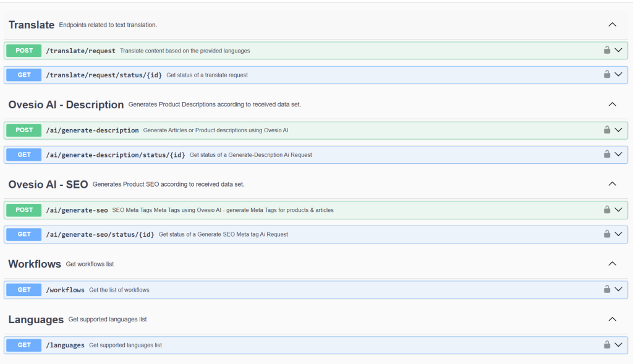Viewport: 633px width, 364px height.
Task: Click lock icon on POST /translate/request row
Action: pos(607,50)
